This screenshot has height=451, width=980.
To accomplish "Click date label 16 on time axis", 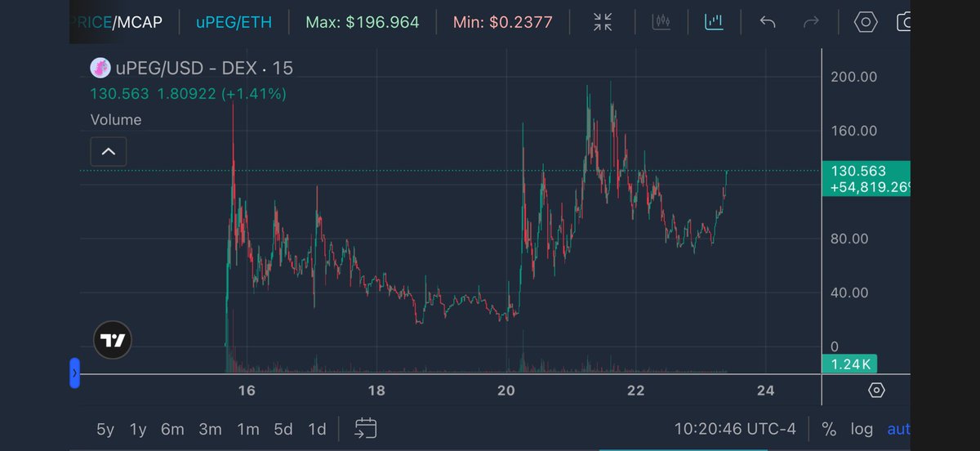I will click(x=247, y=391).
